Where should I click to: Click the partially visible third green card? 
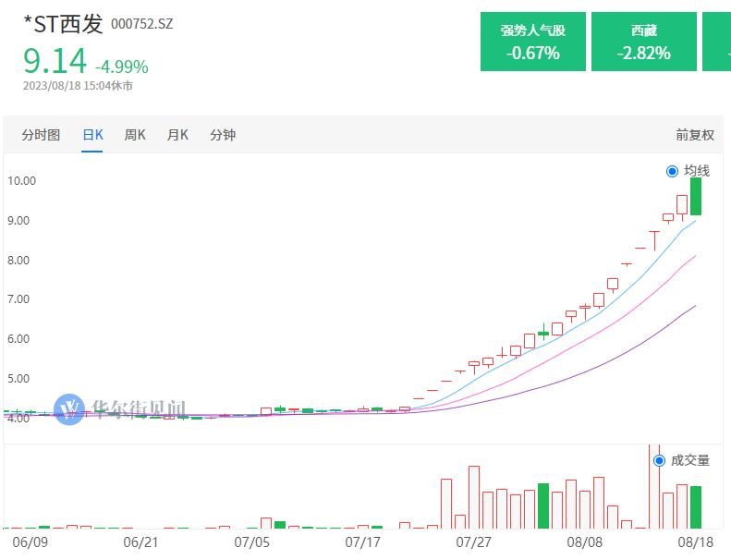pos(717,42)
